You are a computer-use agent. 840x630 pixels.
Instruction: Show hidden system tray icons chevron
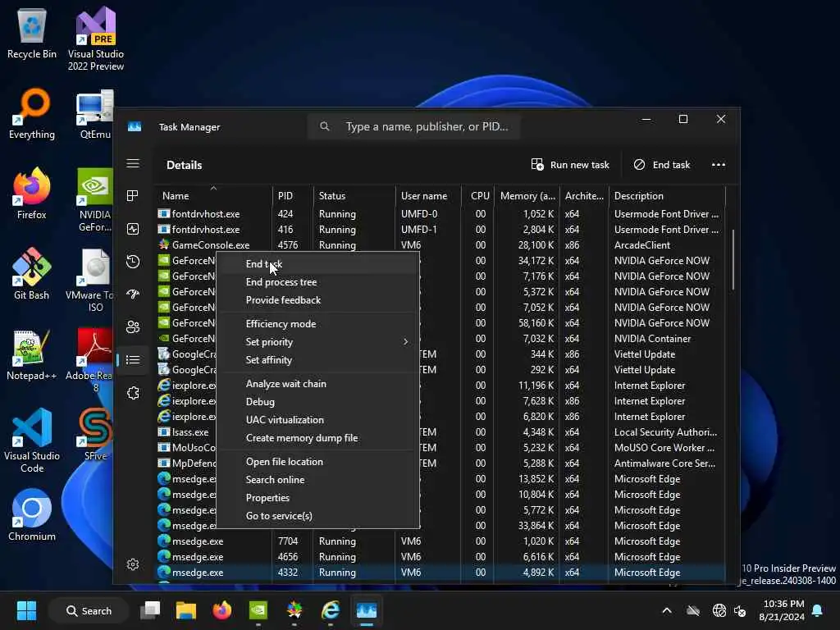667,610
